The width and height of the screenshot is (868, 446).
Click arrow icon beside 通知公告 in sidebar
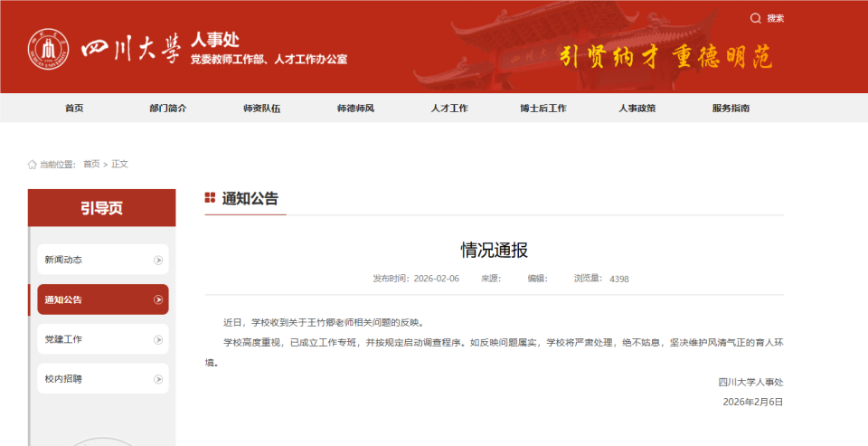pos(158,299)
